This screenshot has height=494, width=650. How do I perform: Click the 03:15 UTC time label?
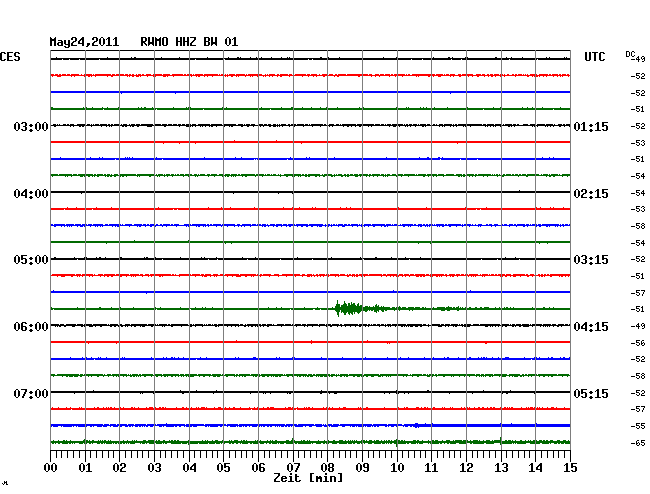[591, 260]
